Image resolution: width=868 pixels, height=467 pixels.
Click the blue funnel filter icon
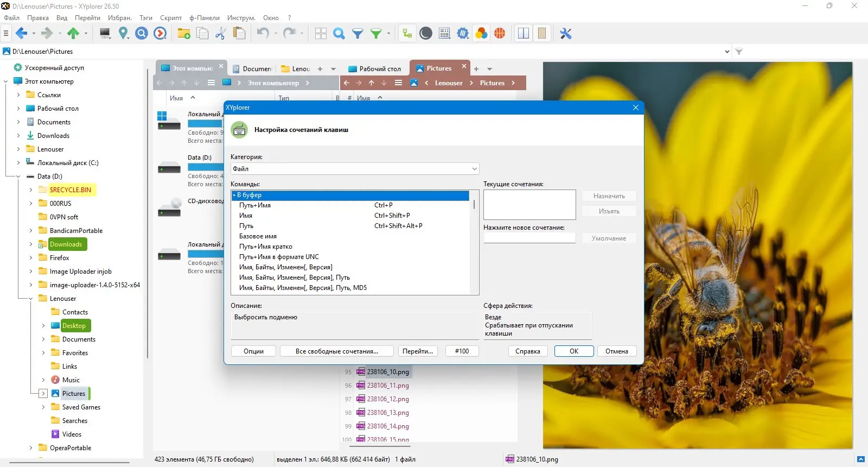pyautogui.click(x=358, y=34)
